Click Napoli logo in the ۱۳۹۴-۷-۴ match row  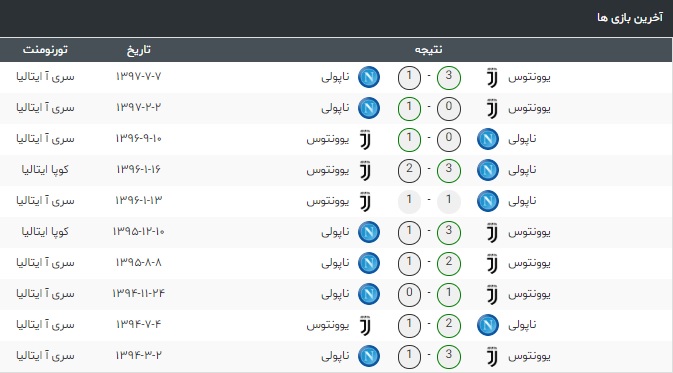coord(488,325)
